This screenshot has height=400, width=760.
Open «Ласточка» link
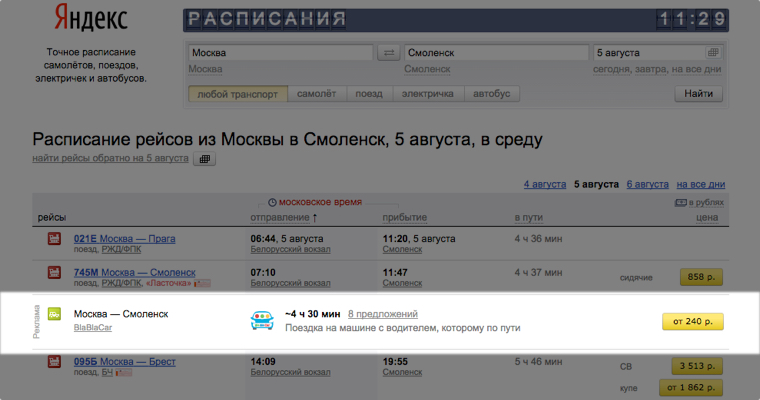pos(168,283)
